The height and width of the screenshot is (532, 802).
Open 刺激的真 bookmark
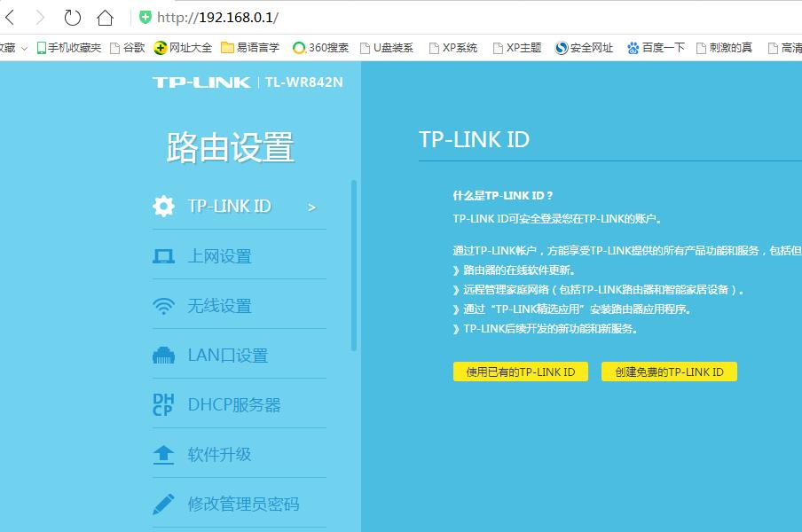[x=724, y=48]
